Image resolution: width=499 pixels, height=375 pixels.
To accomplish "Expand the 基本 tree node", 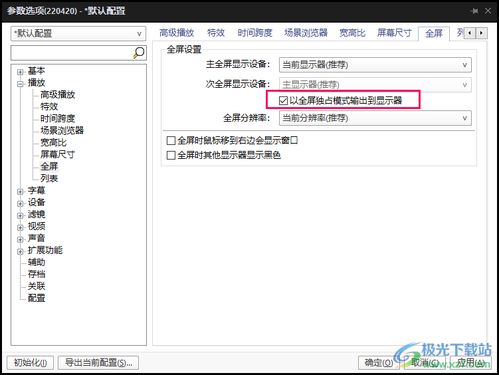I will [20, 72].
